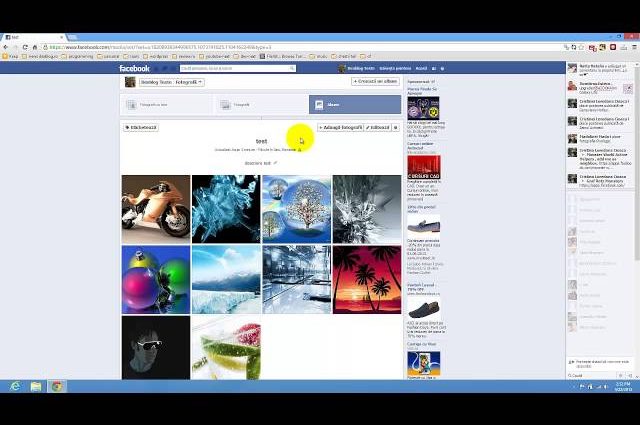Click the Chrome icon in taskbar
640x425 pixels.
tap(56, 386)
